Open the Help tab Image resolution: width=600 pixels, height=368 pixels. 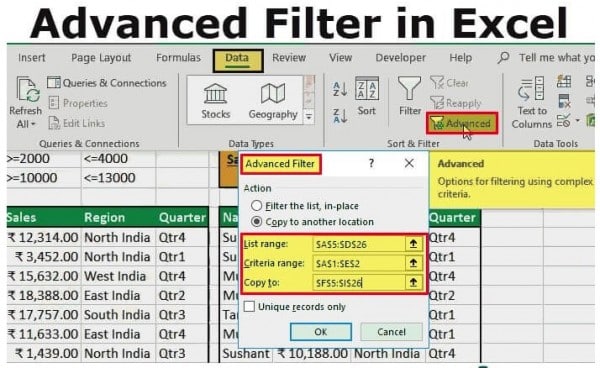coord(460,58)
